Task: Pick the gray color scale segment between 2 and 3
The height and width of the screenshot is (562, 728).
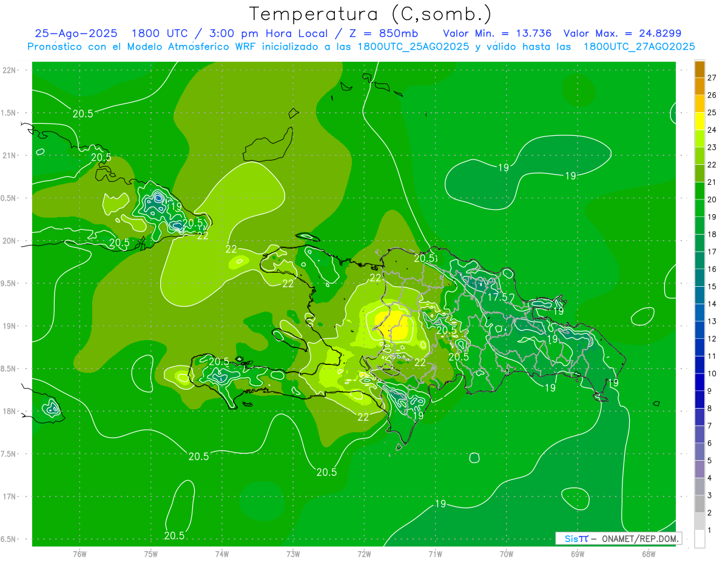Action: (x=699, y=504)
